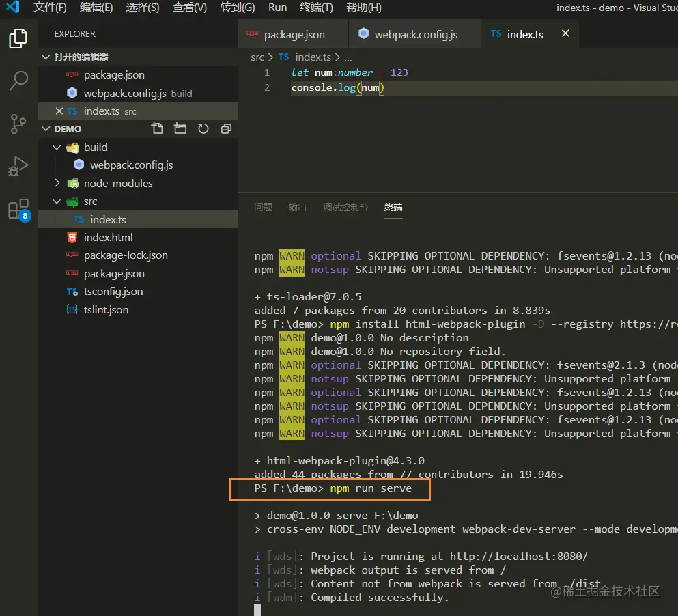Viewport: 678px width, 616px height.
Task: Open the Run and Debug view
Action: [x=18, y=166]
